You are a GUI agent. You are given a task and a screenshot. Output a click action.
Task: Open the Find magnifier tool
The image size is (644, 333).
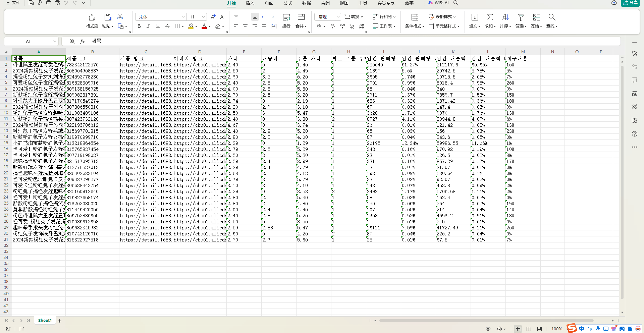coord(552,17)
